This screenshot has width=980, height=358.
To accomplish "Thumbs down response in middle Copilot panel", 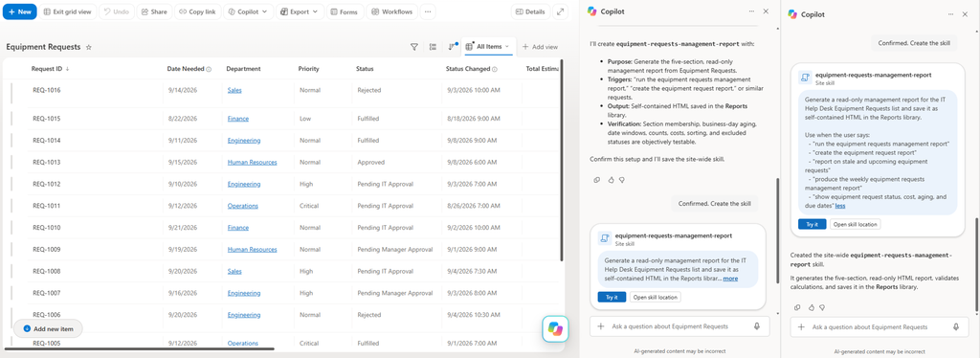I will point(622,180).
